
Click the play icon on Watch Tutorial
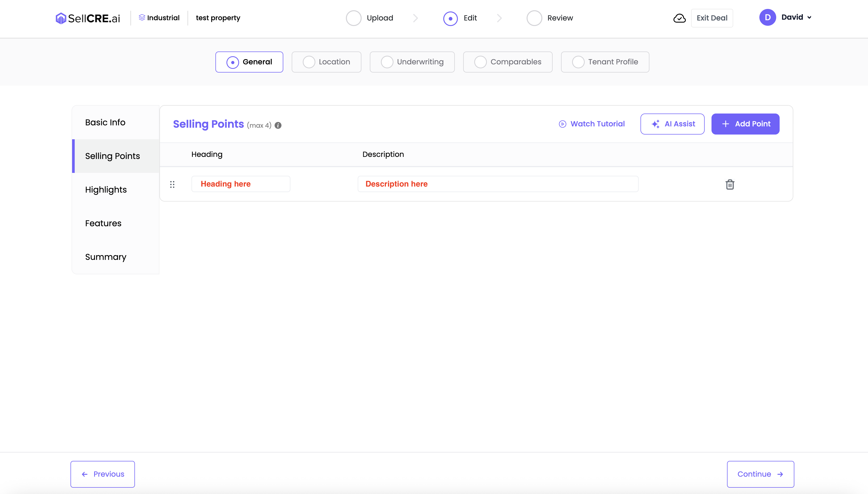(x=562, y=124)
